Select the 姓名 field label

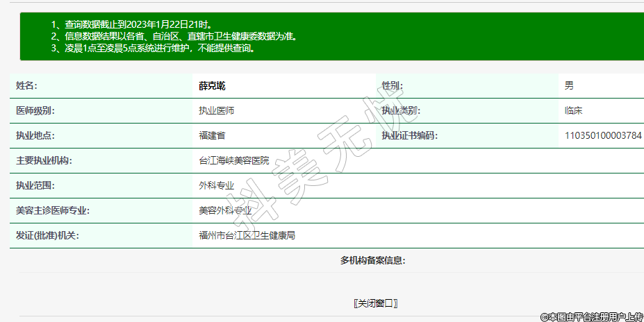[x=26, y=86]
